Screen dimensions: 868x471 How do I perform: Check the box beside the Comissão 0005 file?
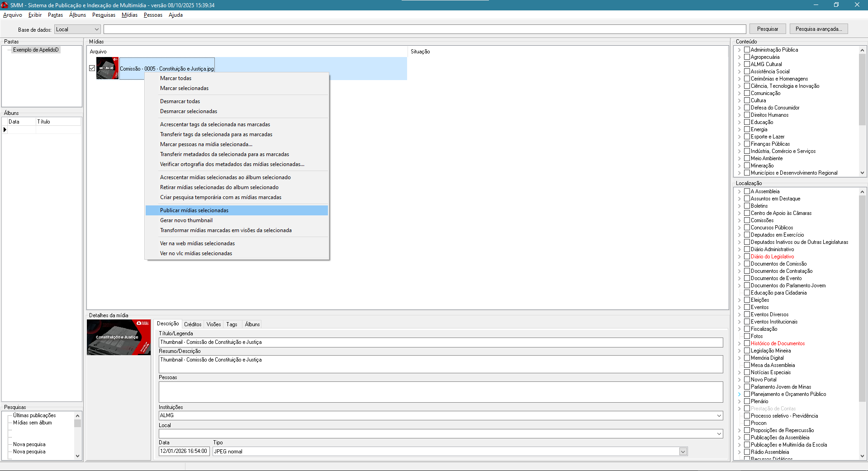coord(92,68)
